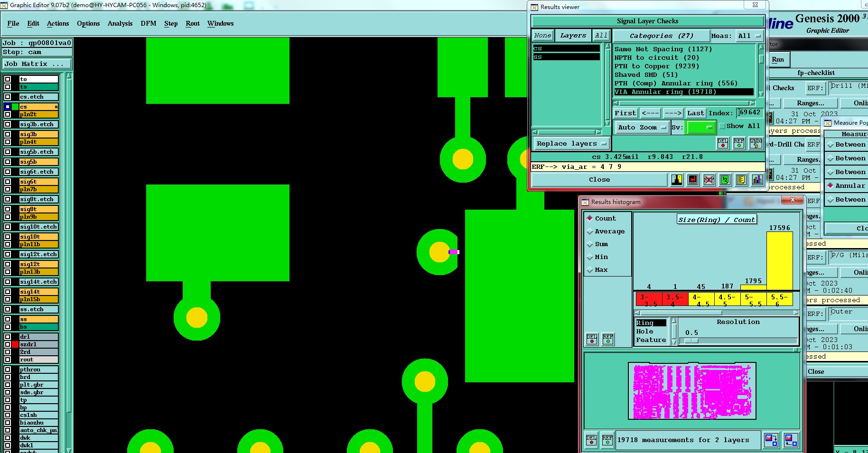Image resolution: width=868 pixels, height=453 pixels.
Task: Click the Results histogram title bar icon
Action: [x=585, y=202]
